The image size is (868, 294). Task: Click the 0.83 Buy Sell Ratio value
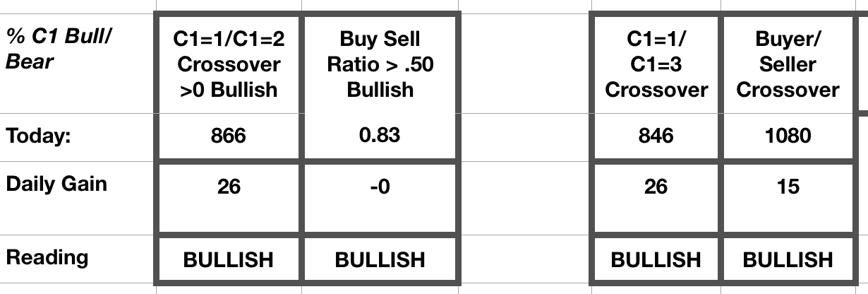click(380, 135)
